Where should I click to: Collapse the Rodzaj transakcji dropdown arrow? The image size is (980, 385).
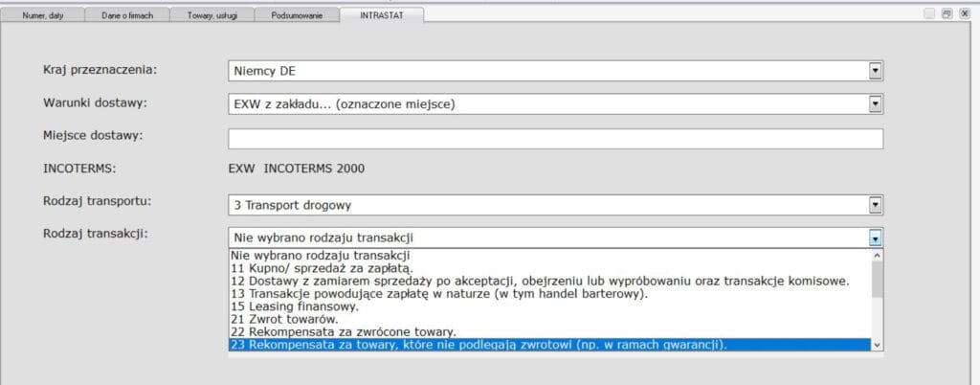[875, 238]
